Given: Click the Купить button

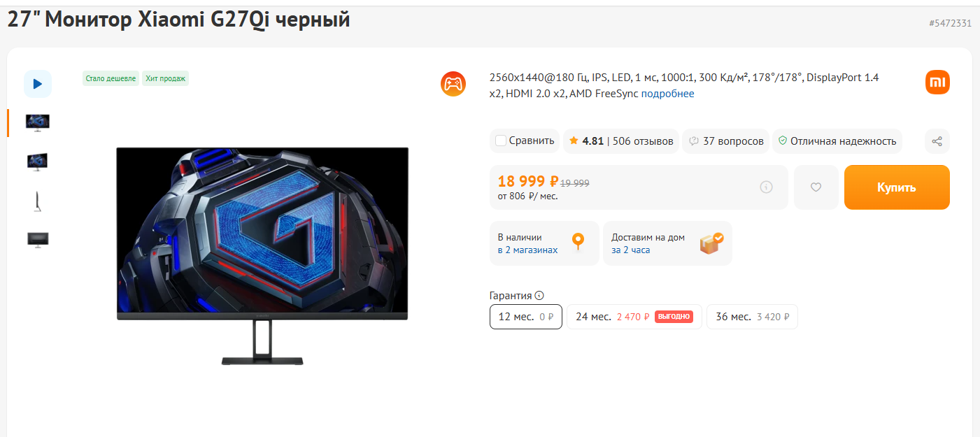Looking at the screenshot, I should pos(897,187).
